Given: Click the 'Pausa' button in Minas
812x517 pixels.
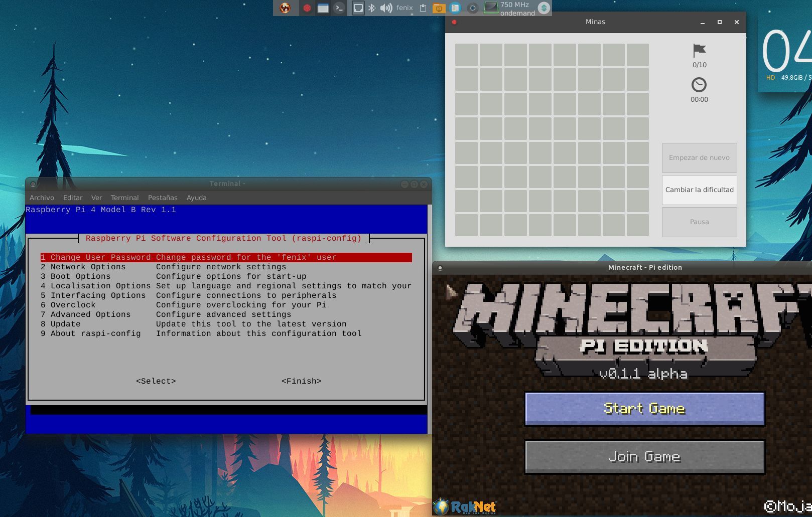Looking at the screenshot, I should coord(699,222).
